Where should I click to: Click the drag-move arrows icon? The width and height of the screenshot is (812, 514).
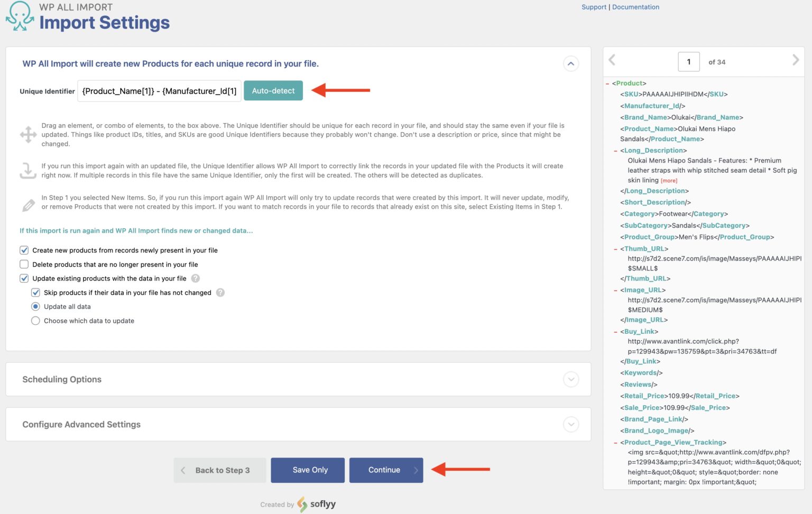pos(28,134)
